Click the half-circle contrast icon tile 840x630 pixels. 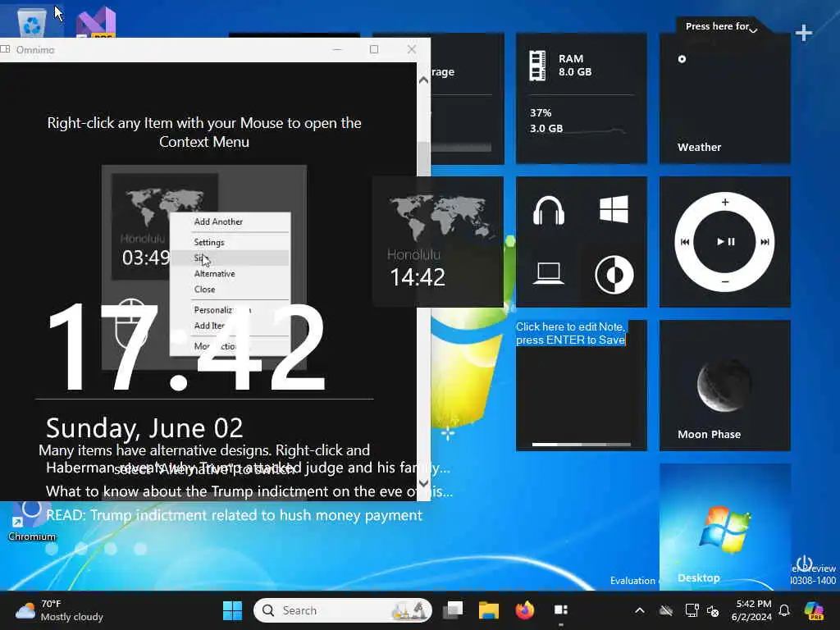pos(614,275)
